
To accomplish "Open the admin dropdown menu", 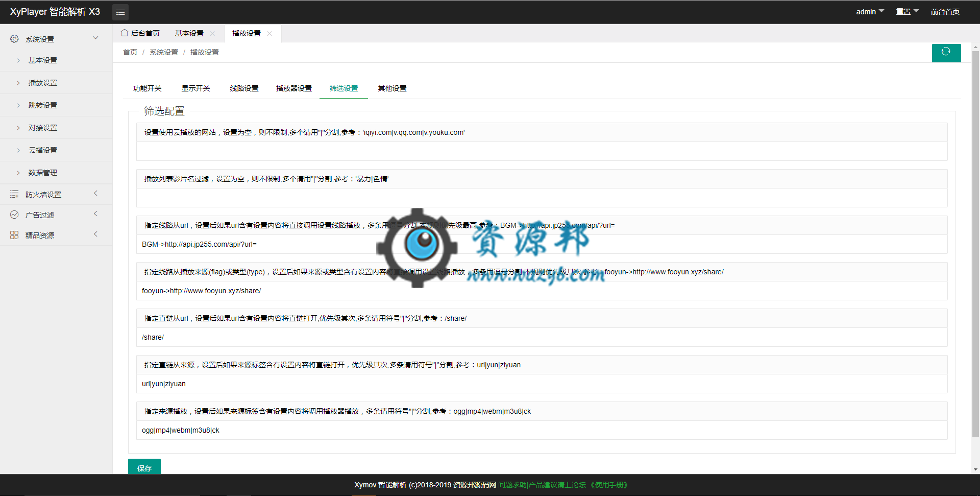I will click(x=870, y=11).
